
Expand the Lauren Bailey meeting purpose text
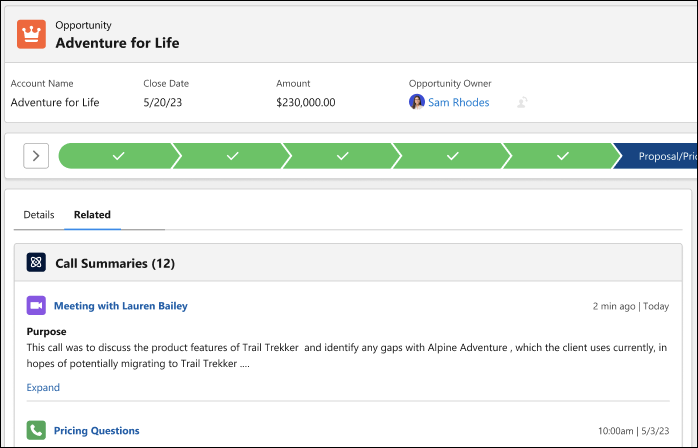pos(43,387)
